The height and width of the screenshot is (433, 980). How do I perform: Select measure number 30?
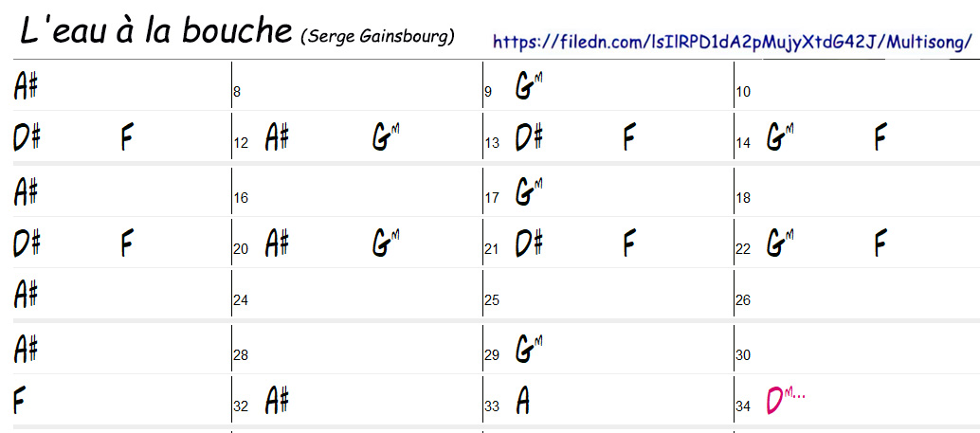743,355
